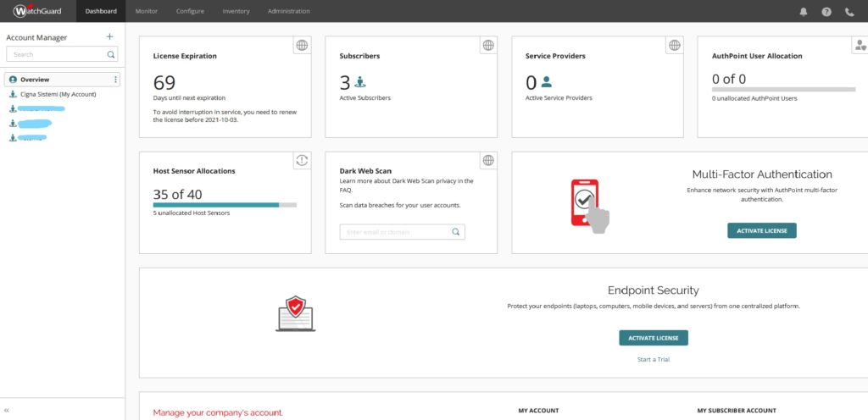The height and width of the screenshot is (420, 868).
Task: Open the Inventory menu
Action: tap(236, 11)
